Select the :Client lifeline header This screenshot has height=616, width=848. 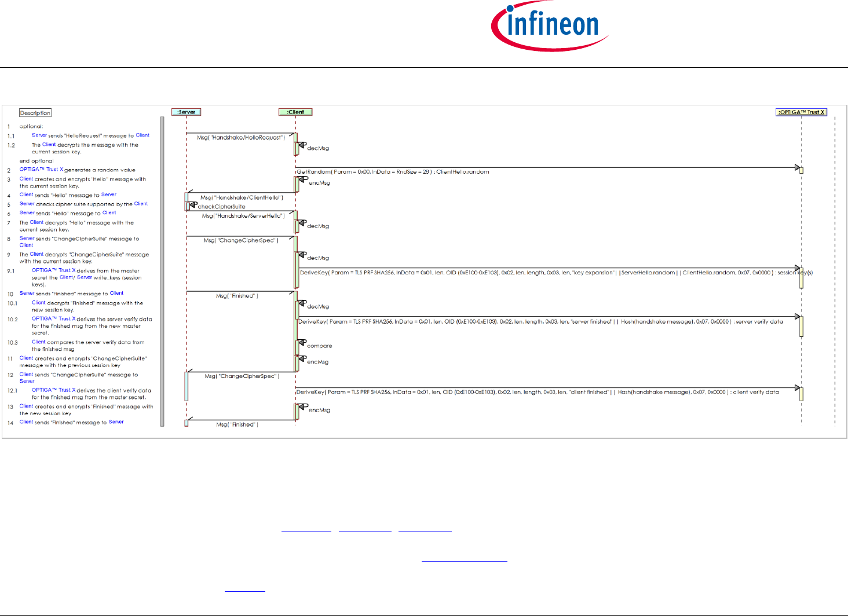(295, 112)
